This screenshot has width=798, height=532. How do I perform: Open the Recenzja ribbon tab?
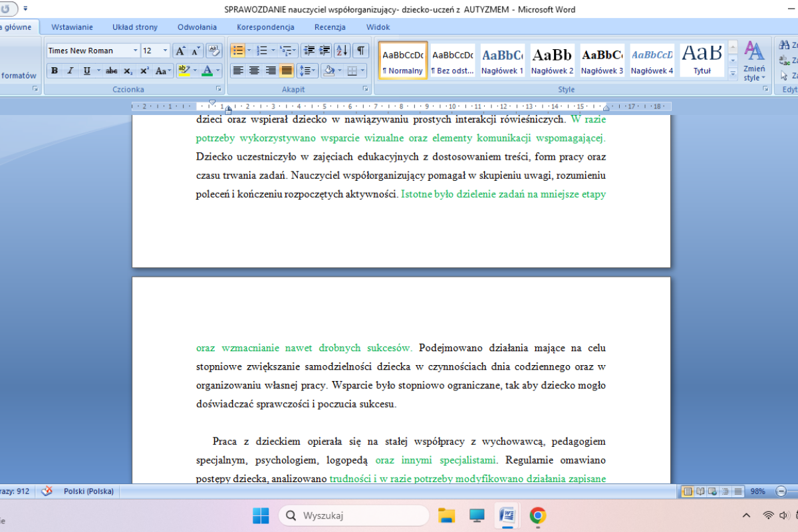(330, 27)
